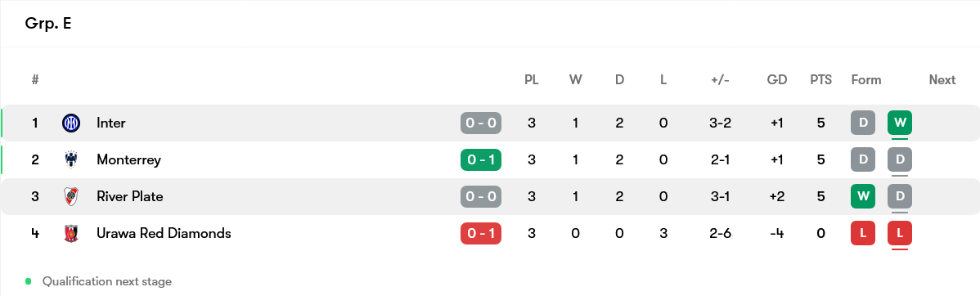The height and width of the screenshot is (296, 980).
Task: Open Inter's 0 - 0 live score badge
Action: pyautogui.click(x=481, y=123)
